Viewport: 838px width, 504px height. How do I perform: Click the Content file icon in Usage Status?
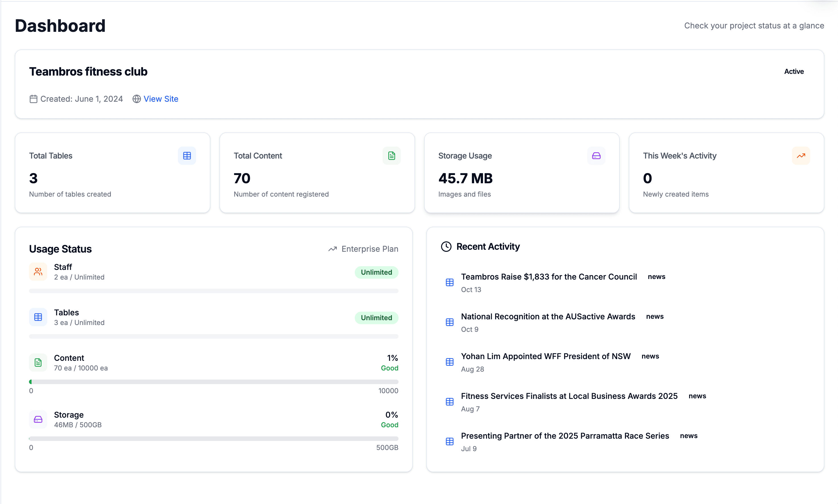click(38, 363)
